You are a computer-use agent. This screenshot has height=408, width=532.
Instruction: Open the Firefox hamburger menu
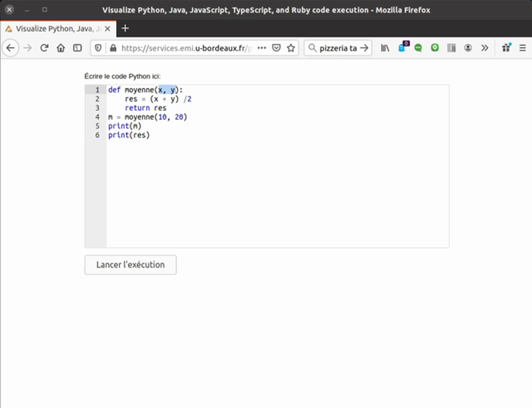point(522,48)
